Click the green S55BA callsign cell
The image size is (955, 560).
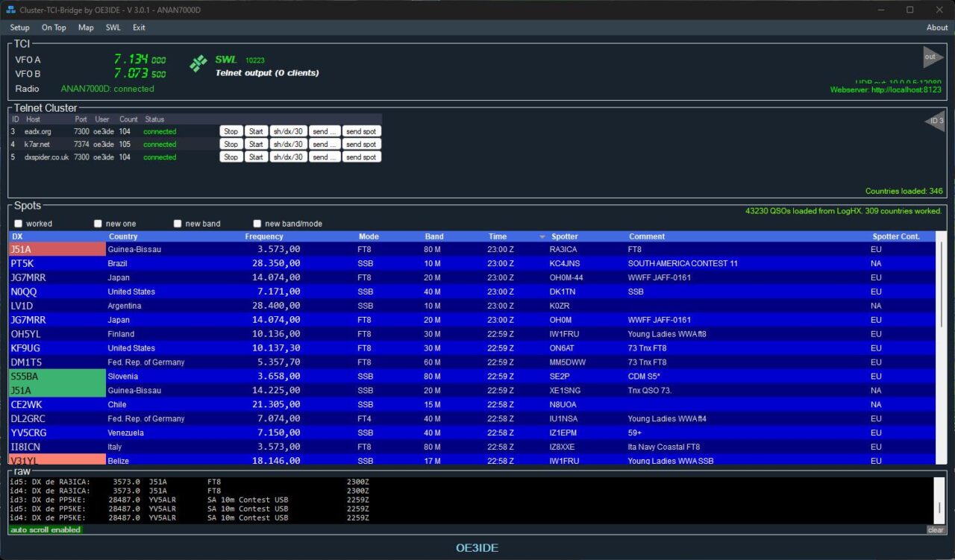tap(57, 377)
